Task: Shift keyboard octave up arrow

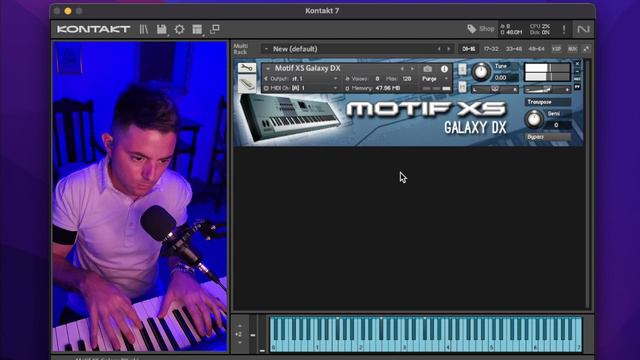Action: pyautogui.click(x=240, y=326)
